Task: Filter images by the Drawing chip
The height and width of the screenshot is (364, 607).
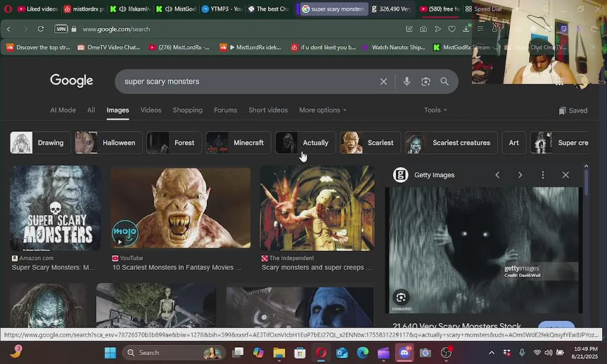Action: tap(40, 143)
